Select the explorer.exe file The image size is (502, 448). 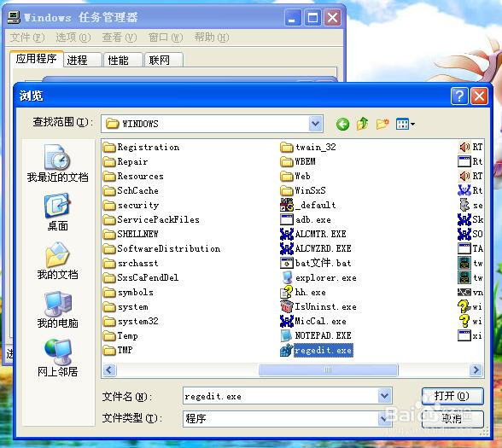point(318,278)
